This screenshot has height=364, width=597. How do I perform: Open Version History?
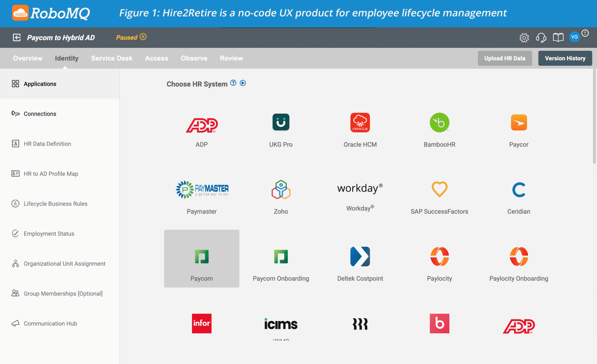click(x=565, y=58)
